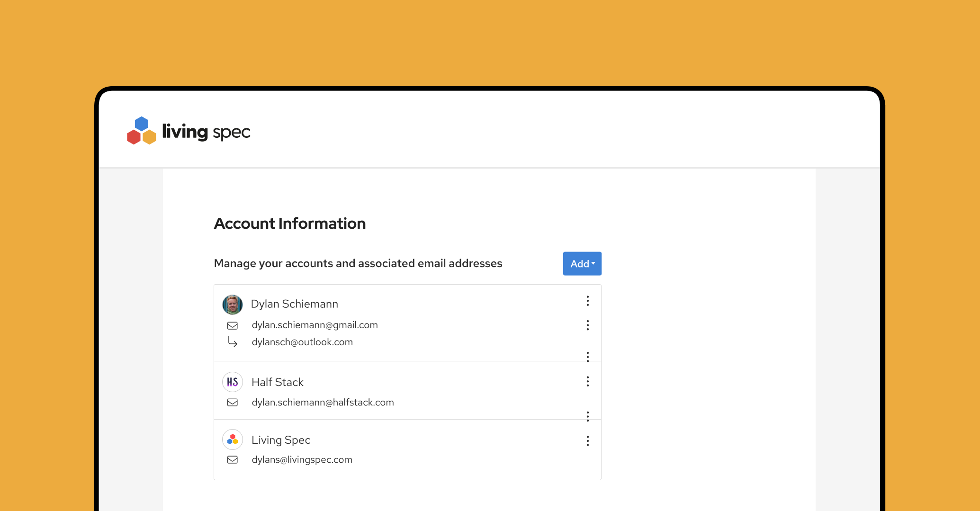This screenshot has width=980, height=511.
Task: Click the forward arrow icon beside dylansch@outlook.com
Action: 233,341
